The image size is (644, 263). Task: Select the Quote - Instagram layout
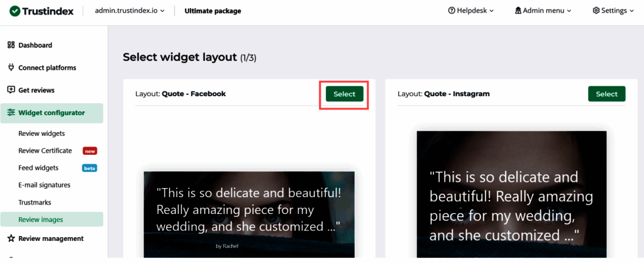pyautogui.click(x=606, y=94)
